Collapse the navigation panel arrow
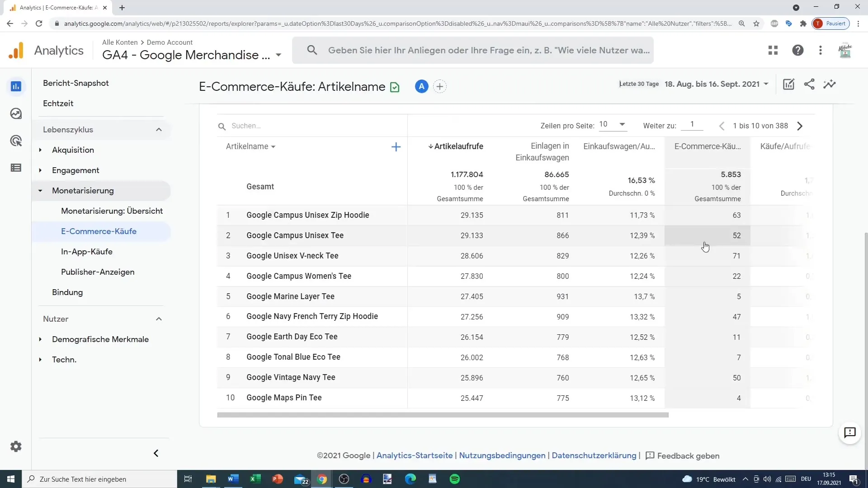Image resolution: width=868 pixels, height=488 pixels. tap(156, 453)
